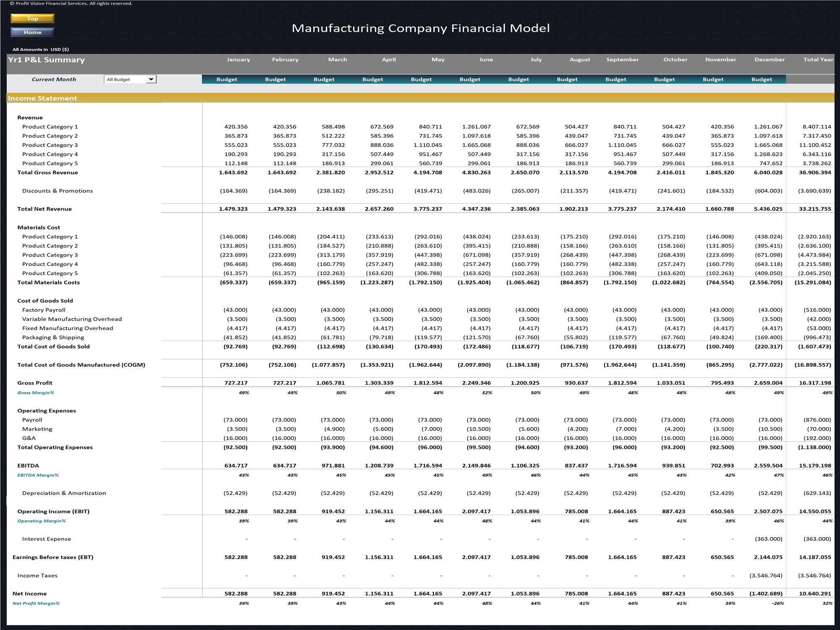Select the G&A row label
Screen dimensions: 840x630
coord(29,438)
